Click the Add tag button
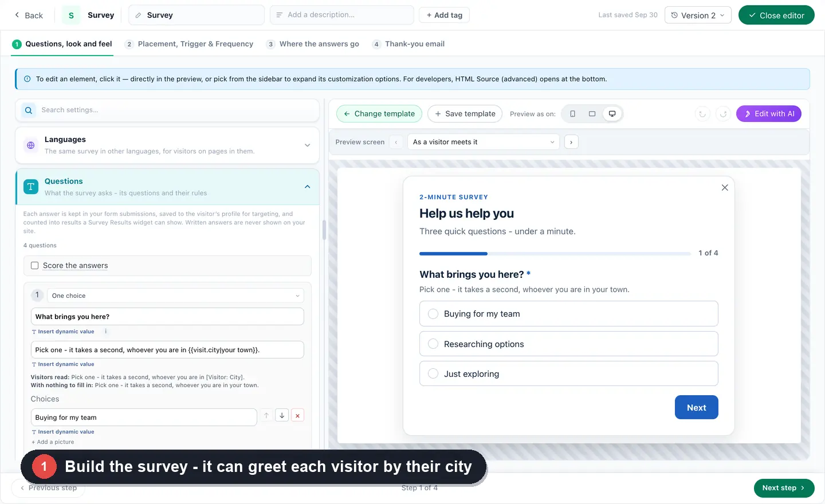Viewport: 825px width, 504px height. 445,15
